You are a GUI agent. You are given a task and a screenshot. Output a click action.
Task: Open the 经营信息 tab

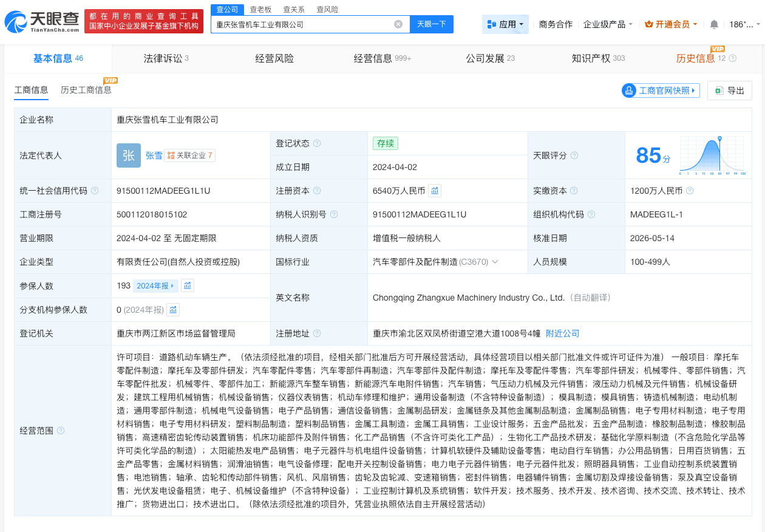[x=382, y=58]
